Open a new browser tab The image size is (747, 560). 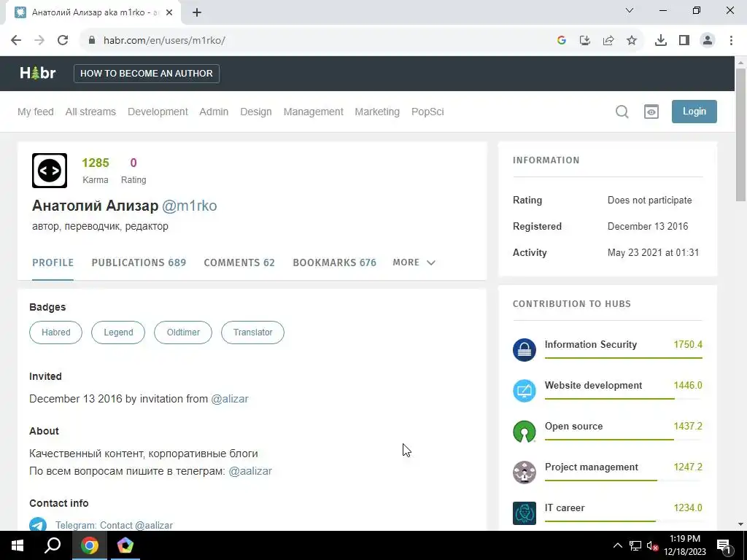tap(197, 12)
